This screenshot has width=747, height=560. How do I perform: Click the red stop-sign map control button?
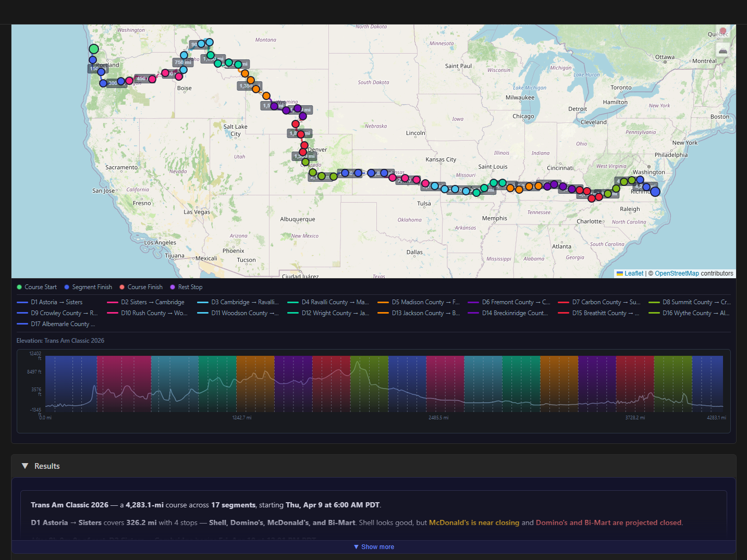click(722, 32)
